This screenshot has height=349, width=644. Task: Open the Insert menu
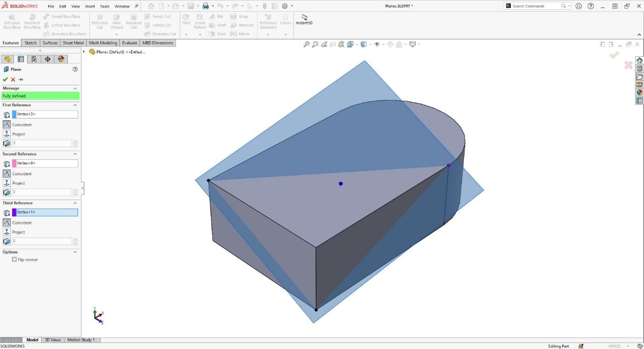point(90,6)
